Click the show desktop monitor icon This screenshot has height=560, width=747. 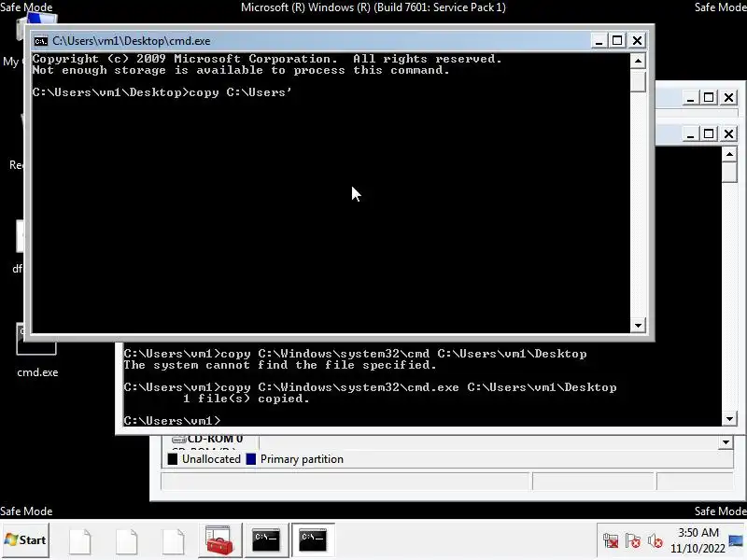736,541
